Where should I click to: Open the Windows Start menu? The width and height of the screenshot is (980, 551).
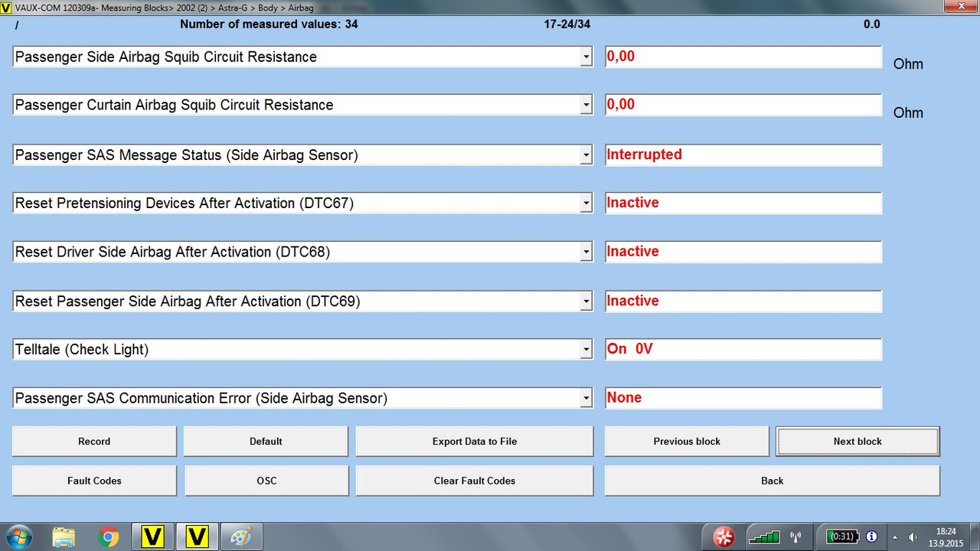pos(18,537)
